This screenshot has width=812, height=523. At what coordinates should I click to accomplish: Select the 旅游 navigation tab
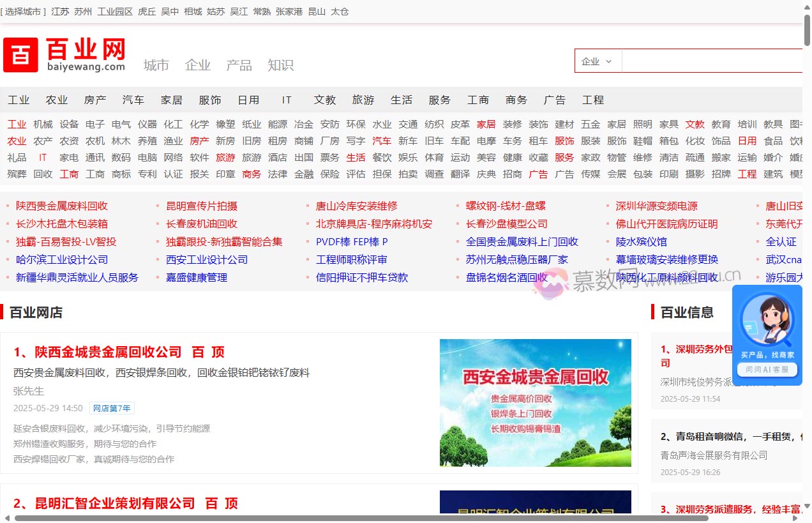point(363,100)
